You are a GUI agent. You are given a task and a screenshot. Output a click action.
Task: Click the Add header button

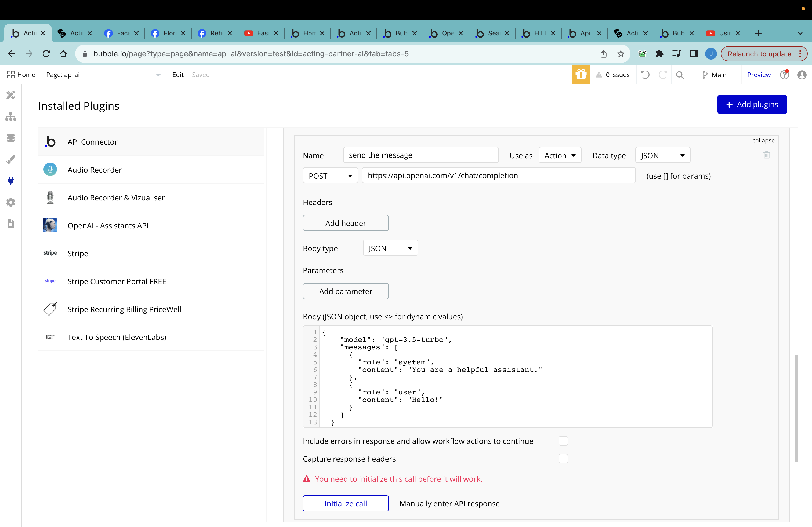pos(346,223)
